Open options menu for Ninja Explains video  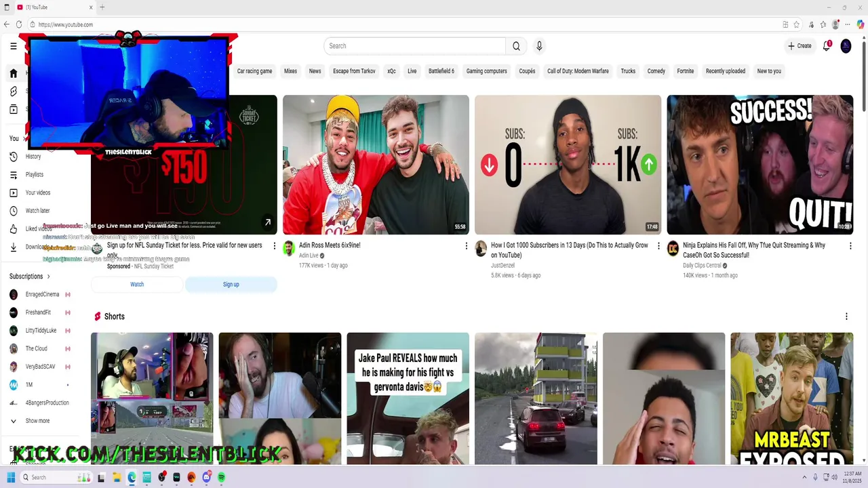pos(850,246)
